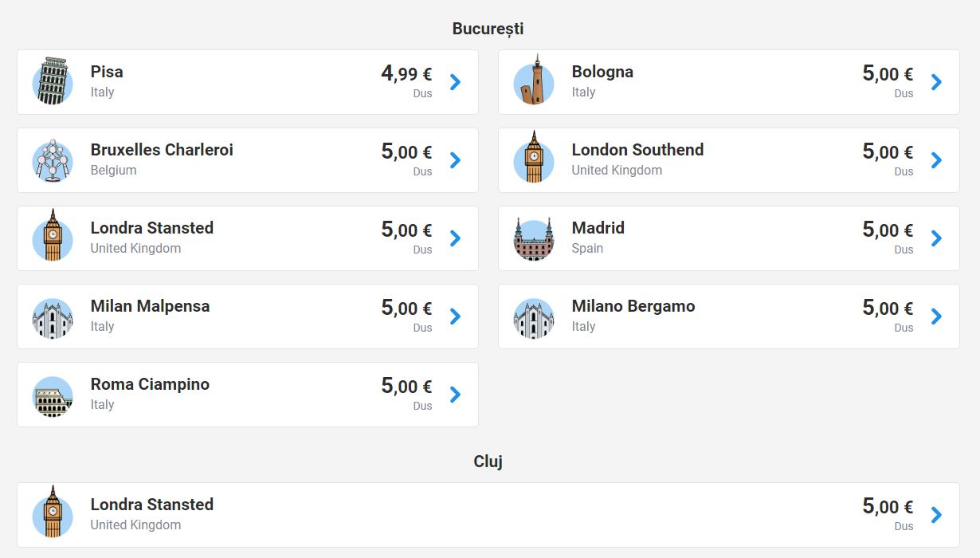Click the 5,00 € price for London Southend
Image resolution: width=980 pixels, height=558 pixels.
pos(888,152)
